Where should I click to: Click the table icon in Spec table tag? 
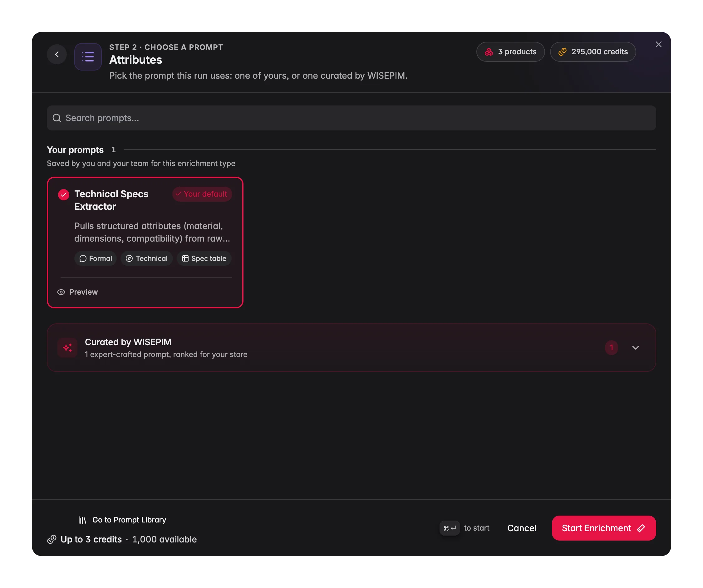tap(185, 258)
